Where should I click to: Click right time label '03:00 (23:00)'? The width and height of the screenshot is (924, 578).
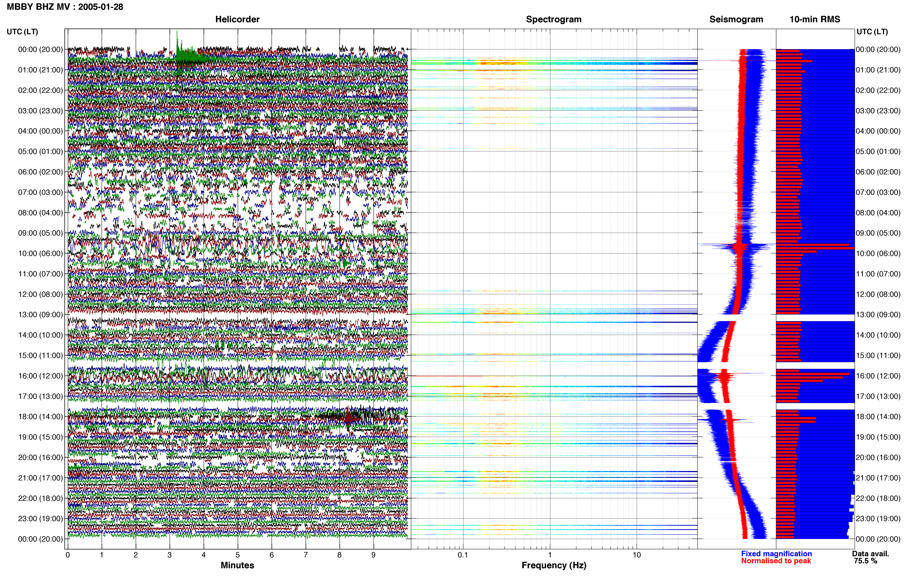tap(878, 111)
